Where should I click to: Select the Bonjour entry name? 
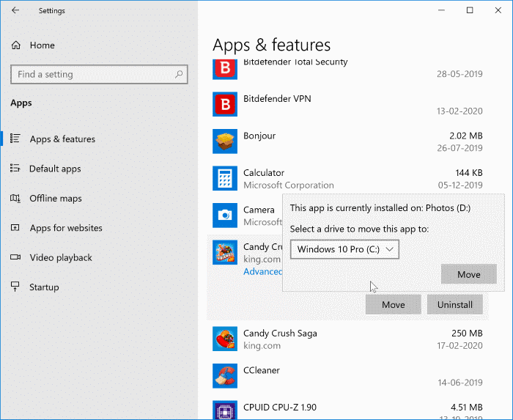(x=259, y=136)
